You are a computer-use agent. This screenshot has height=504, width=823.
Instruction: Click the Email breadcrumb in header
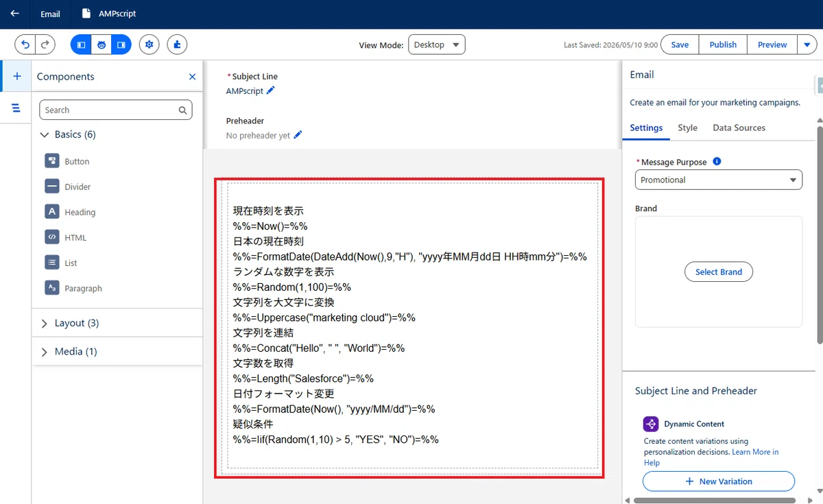[x=50, y=14]
